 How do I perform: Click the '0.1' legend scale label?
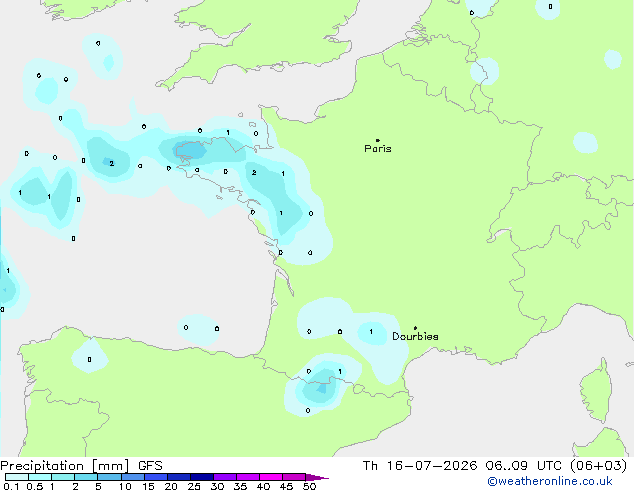tap(11, 486)
